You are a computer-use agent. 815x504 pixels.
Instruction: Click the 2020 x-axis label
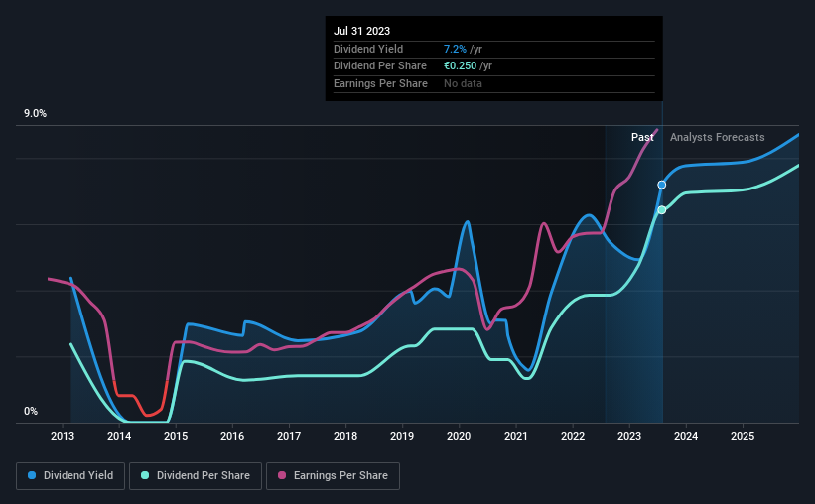click(x=459, y=436)
